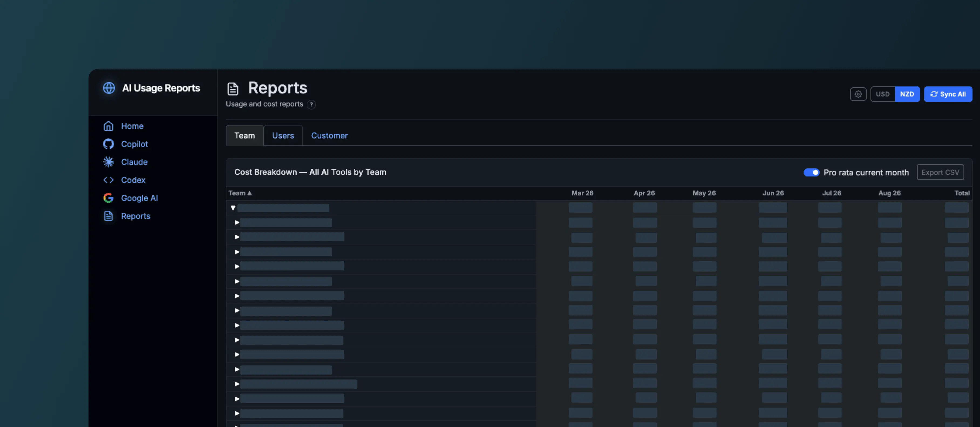
Task: Click the help question mark icon
Action: pos(311,104)
